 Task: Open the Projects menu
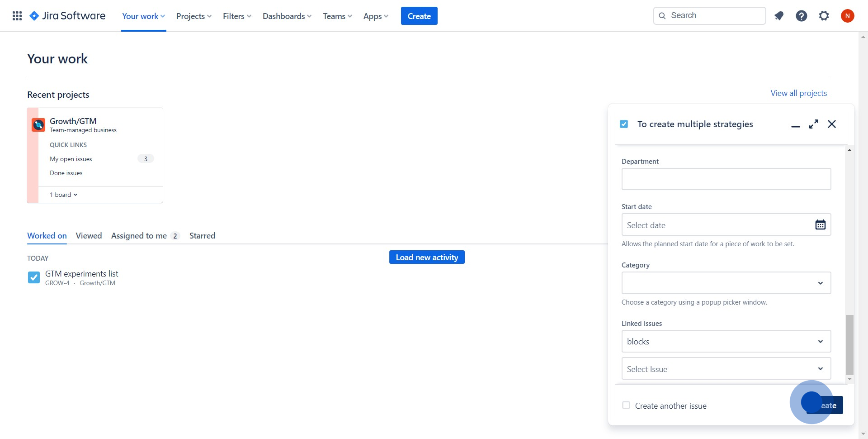pos(193,16)
